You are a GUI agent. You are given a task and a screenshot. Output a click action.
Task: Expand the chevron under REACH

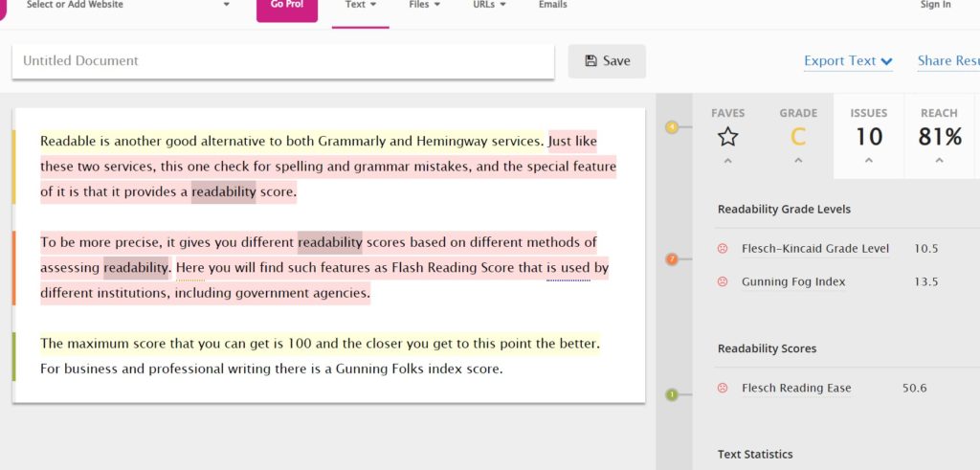point(939,161)
